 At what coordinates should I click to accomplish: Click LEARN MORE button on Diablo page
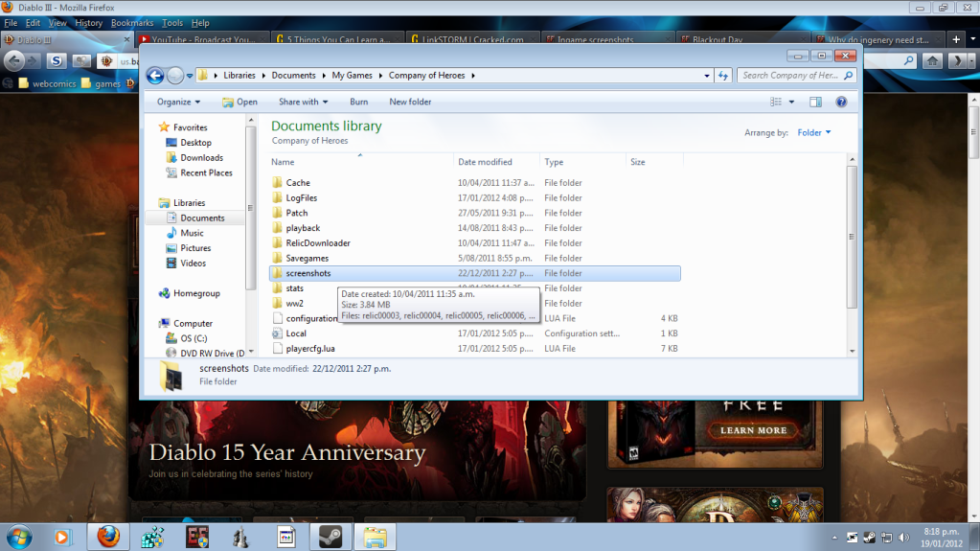point(753,430)
